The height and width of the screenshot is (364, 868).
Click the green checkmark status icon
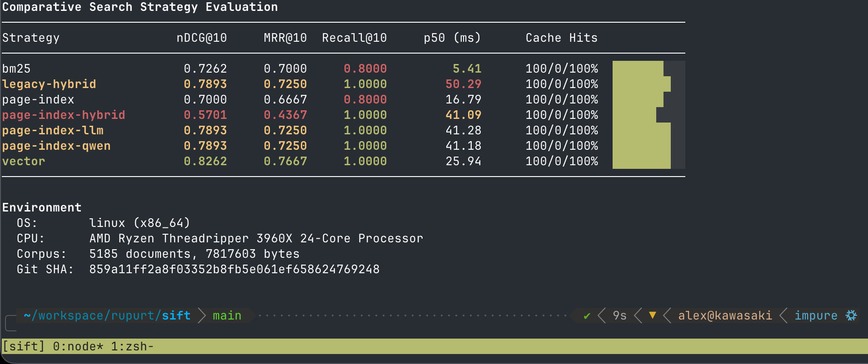click(587, 316)
